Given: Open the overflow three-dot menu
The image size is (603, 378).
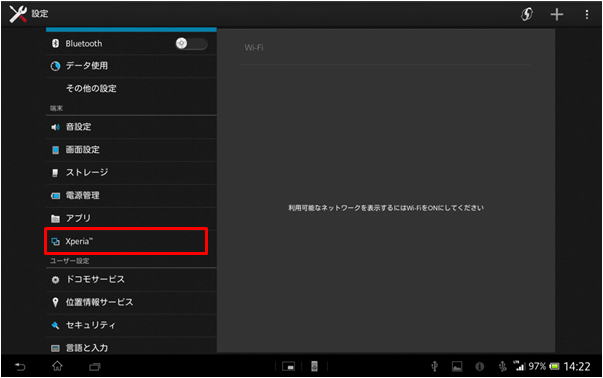Looking at the screenshot, I should 587,15.
